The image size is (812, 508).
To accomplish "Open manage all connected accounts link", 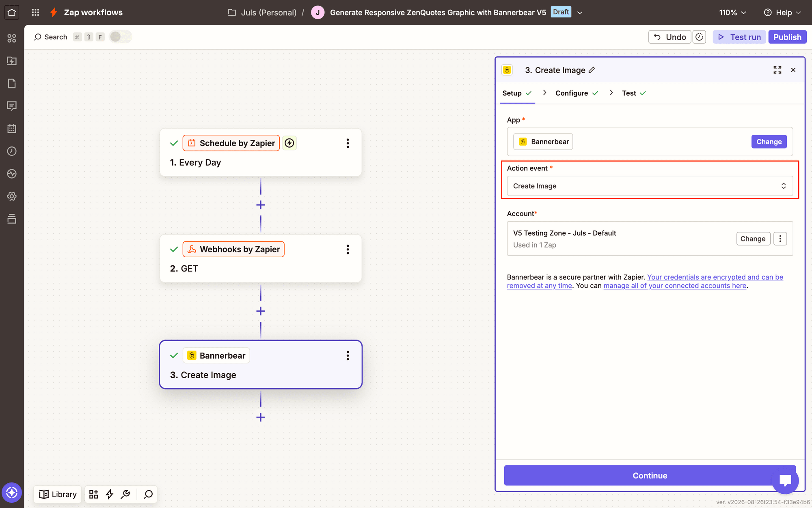I will click(675, 286).
